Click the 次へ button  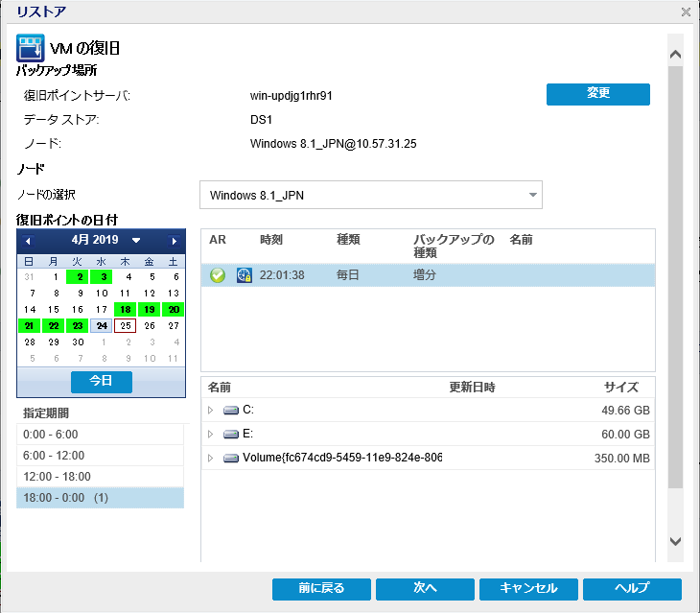(x=425, y=589)
